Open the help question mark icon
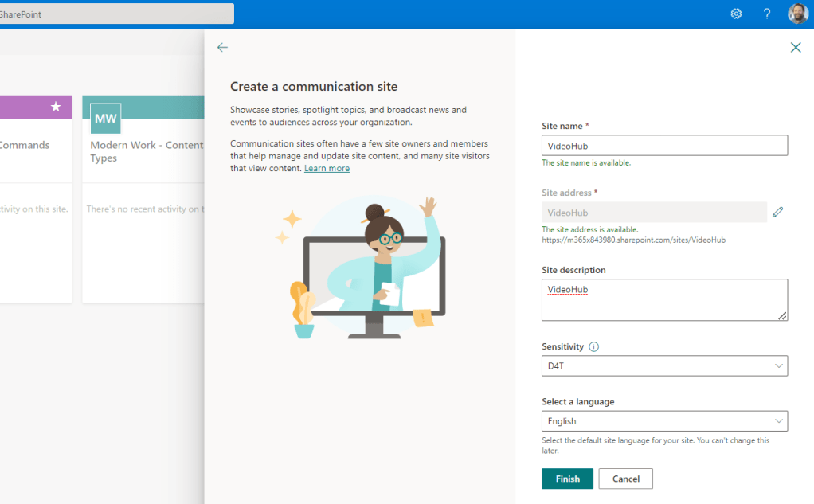The height and width of the screenshot is (504, 814). pyautogui.click(x=767, y=14)
